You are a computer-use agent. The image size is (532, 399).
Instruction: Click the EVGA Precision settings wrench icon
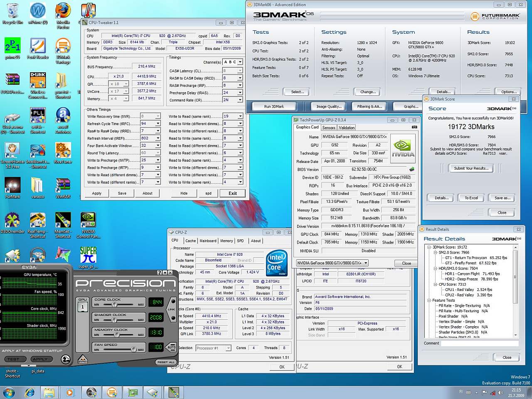click(x=66, y=359)
